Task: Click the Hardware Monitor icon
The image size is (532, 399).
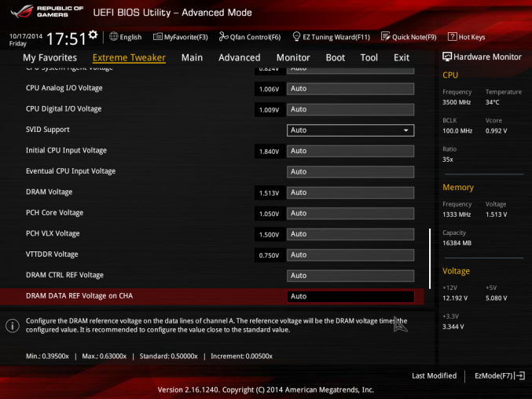Action: [447, 57]
